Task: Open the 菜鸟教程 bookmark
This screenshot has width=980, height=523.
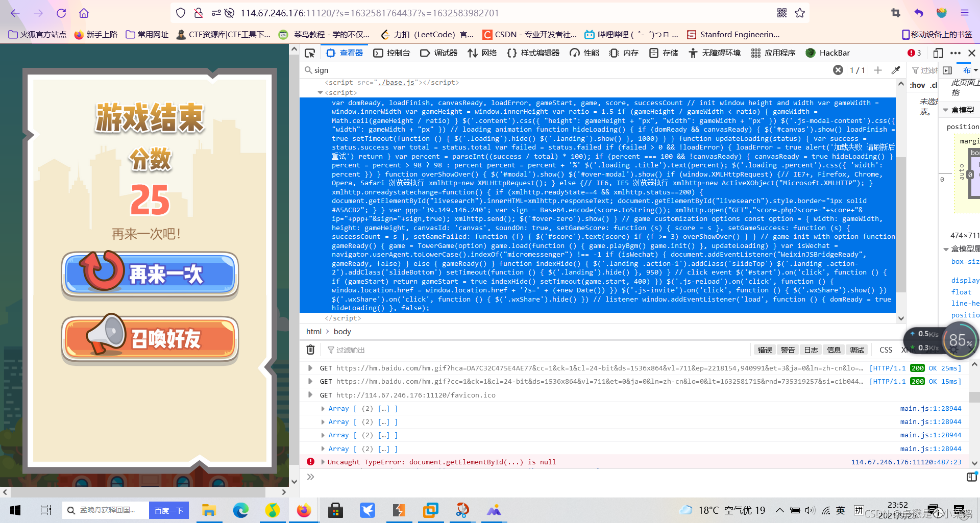Action: (x=324, y=35)
